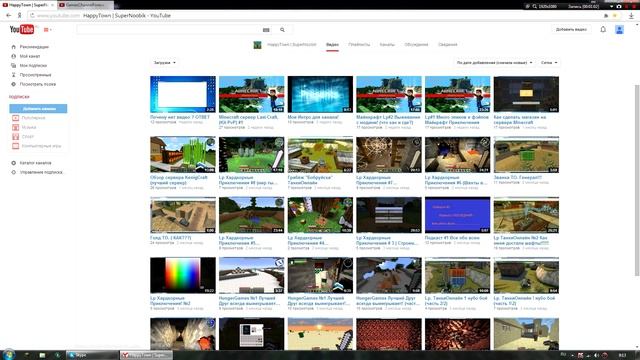Open the Skype taskbar button

92,355
